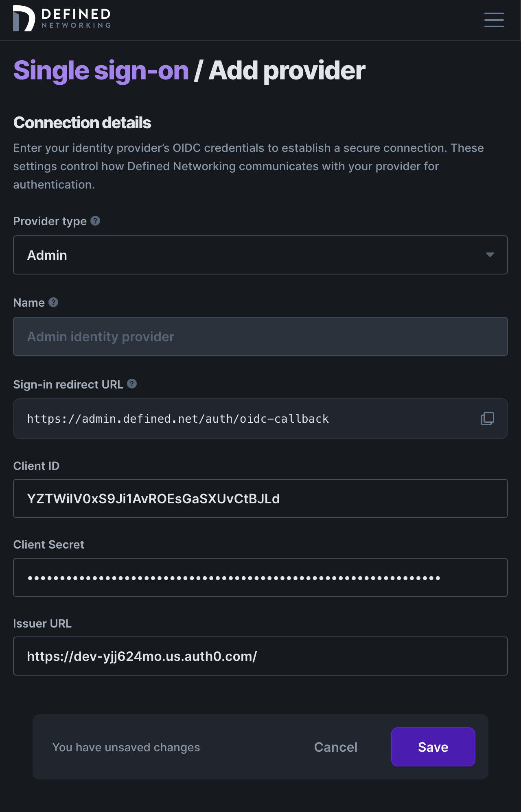Click the Issuer URL input field
521x812 pixels.
[260, 656]
